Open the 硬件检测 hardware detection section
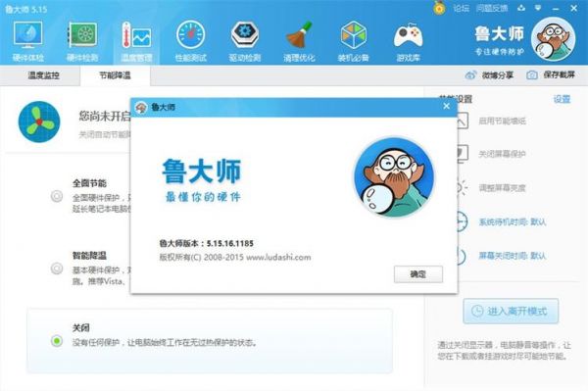 82,41
